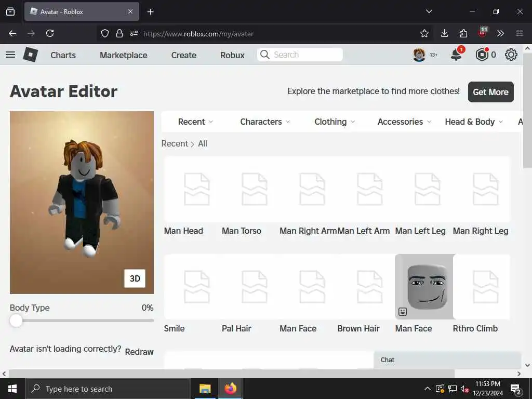532x399 pixels.
Task: Open the Charts nav item
Action: pyautogui.click(x=63, y=55)
